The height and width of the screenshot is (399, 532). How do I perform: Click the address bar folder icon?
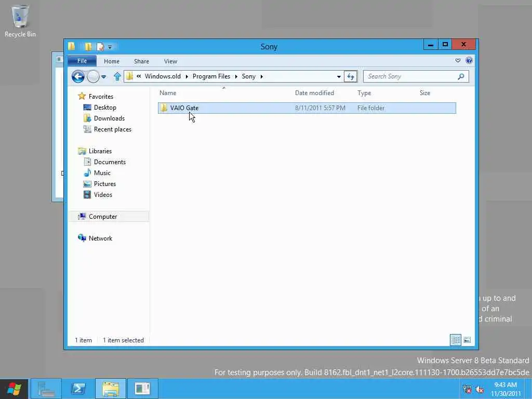129,76
